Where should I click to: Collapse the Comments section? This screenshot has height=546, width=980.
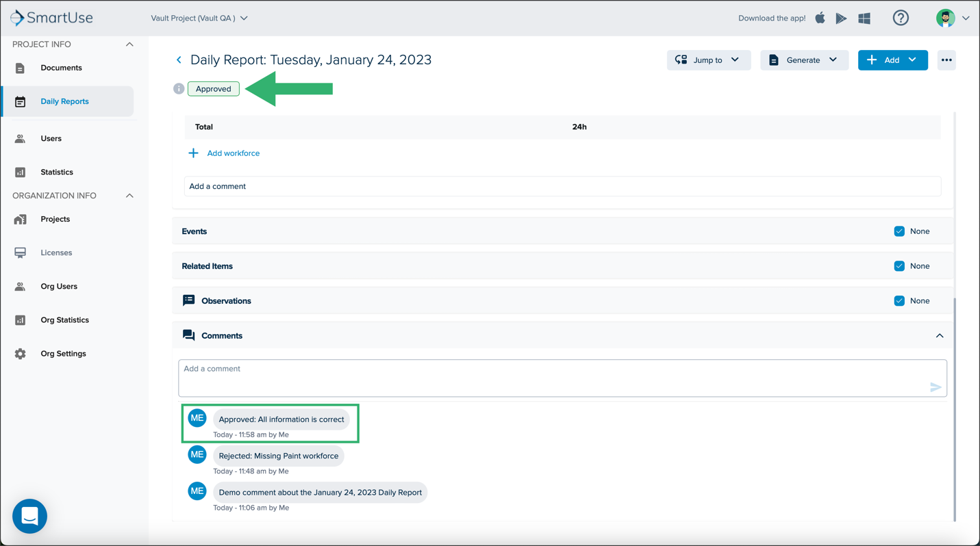coord(940,336)
